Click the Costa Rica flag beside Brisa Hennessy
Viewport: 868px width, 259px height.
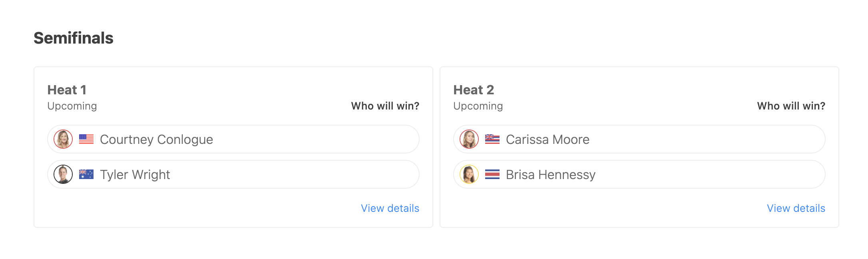[492, 174]
